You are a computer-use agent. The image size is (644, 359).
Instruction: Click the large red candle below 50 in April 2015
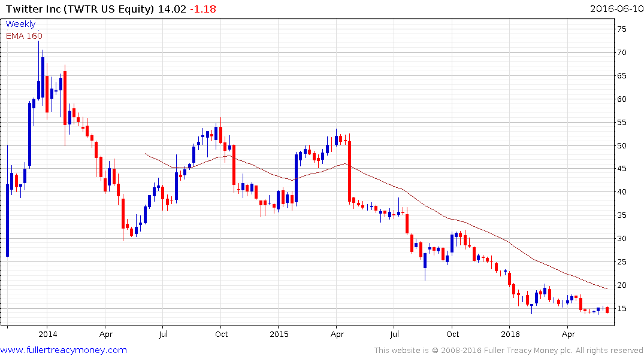[x=350, y=171]
